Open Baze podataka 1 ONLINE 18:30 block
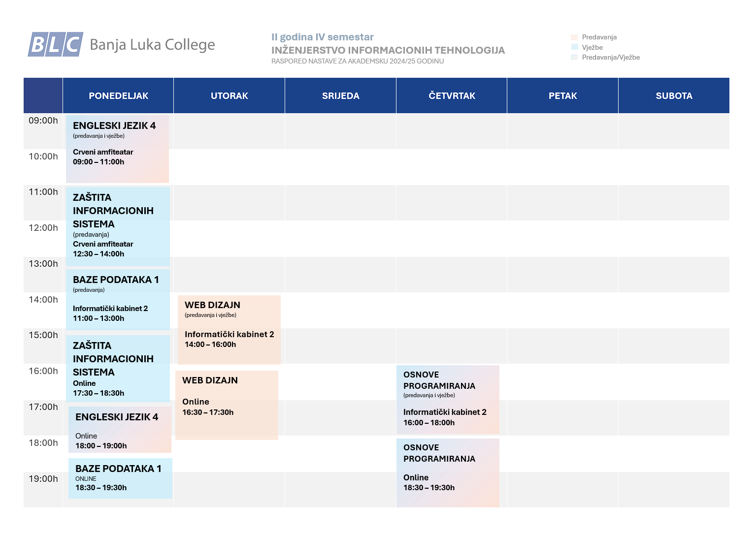756x534 pixels. coord(120,478)
